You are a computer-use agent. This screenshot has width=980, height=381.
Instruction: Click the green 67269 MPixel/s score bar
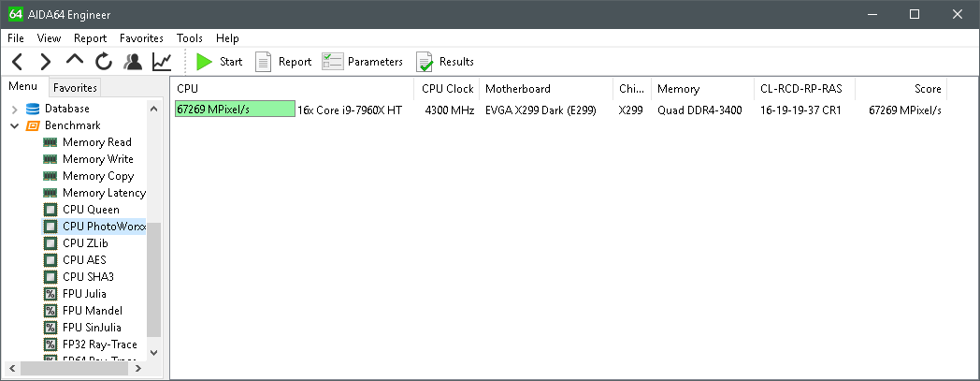235,110
